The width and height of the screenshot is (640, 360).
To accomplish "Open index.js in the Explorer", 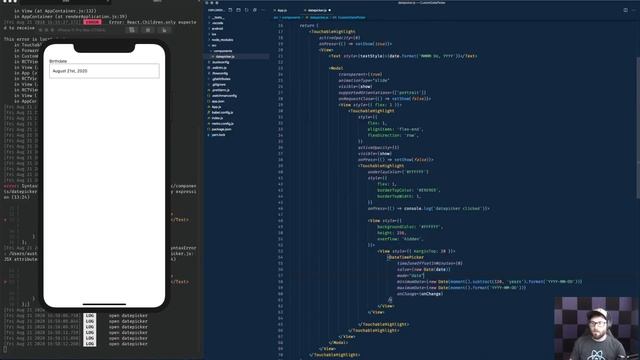I will point(217,118).
